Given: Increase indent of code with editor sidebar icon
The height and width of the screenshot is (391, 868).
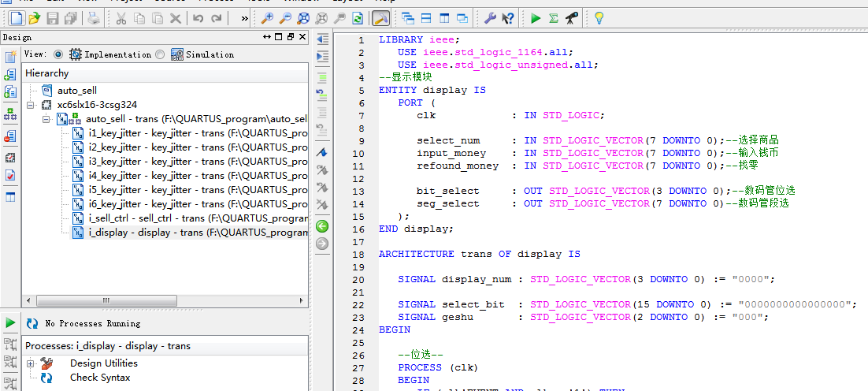Looking at the screenshot, I should pos(322,57).
